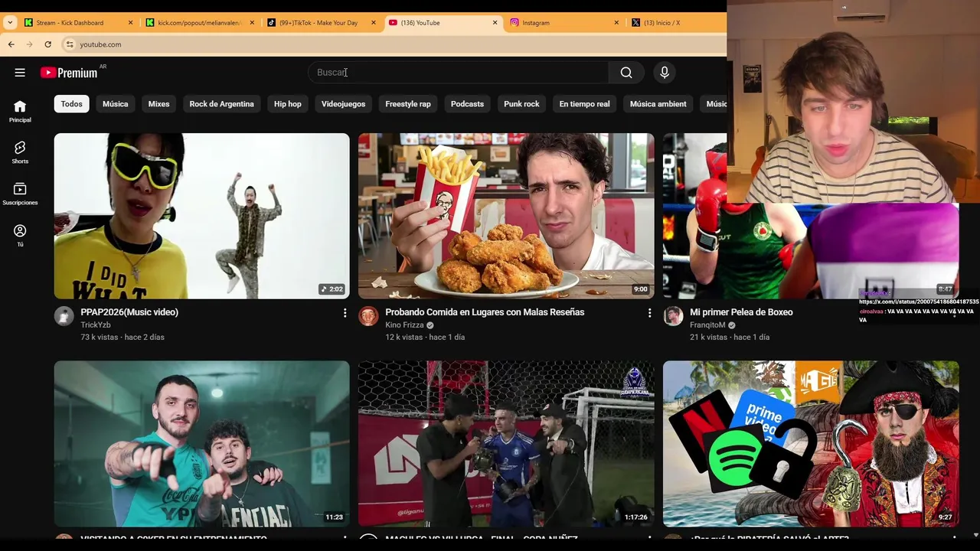
Task: Click '12 k vistas · hace 1 día' text
Action: tap(425, 337)
